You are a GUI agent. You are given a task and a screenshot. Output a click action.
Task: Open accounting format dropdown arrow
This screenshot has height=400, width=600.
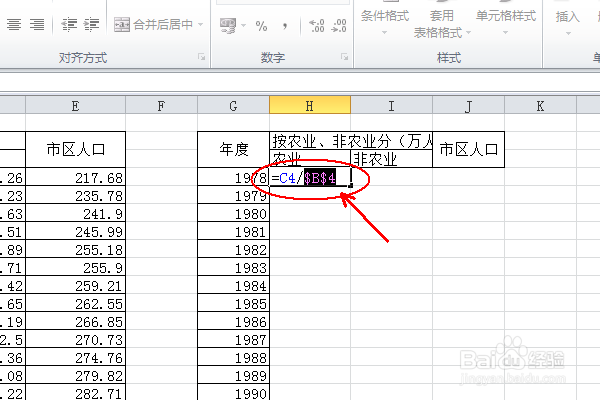(243, 26)
